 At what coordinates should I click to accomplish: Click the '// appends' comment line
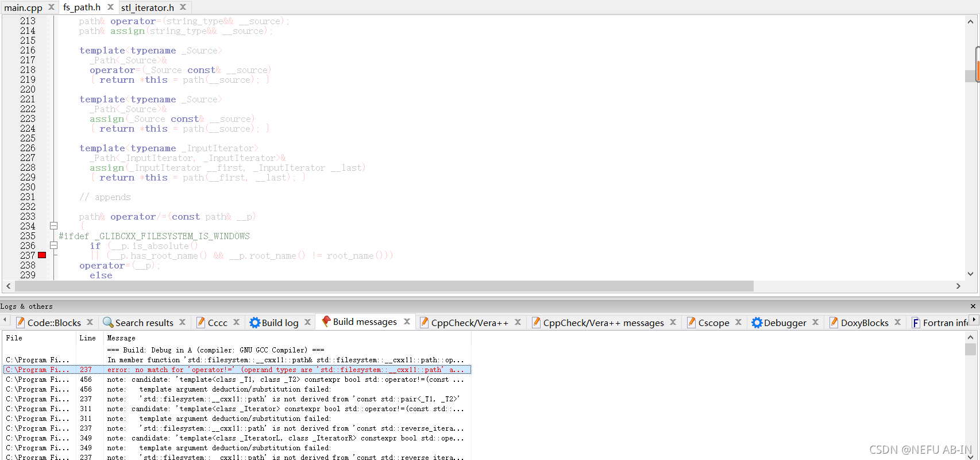105,197
